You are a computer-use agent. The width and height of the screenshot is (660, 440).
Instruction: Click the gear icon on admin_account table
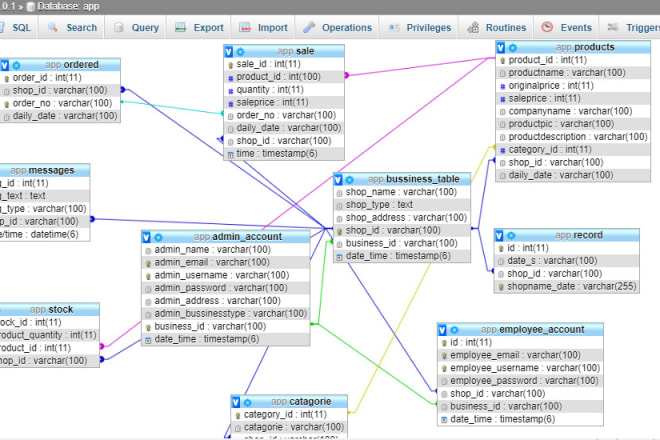click(x=158, y=237)
